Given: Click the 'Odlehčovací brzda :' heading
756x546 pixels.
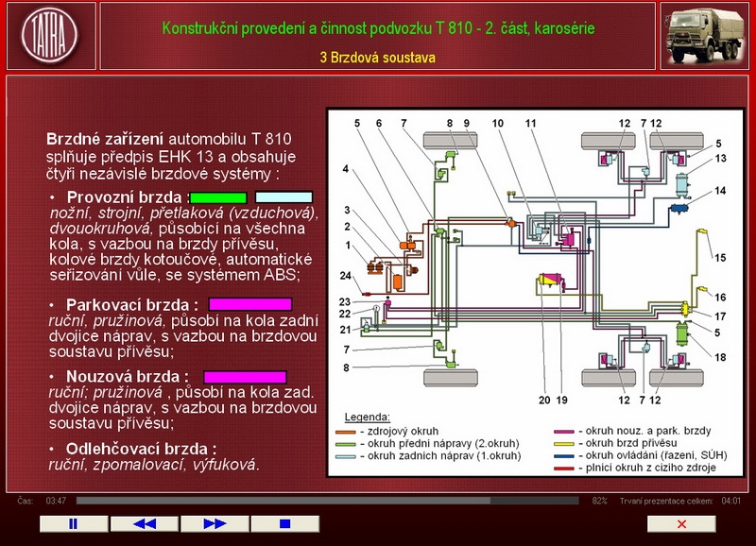Looking at the screenshot, I should pos(141,449).
